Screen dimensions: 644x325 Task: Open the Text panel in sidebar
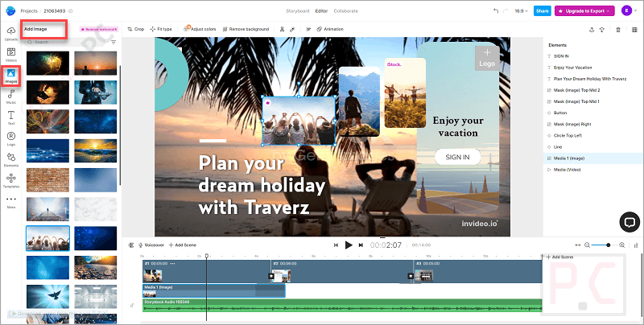point(11,117)
